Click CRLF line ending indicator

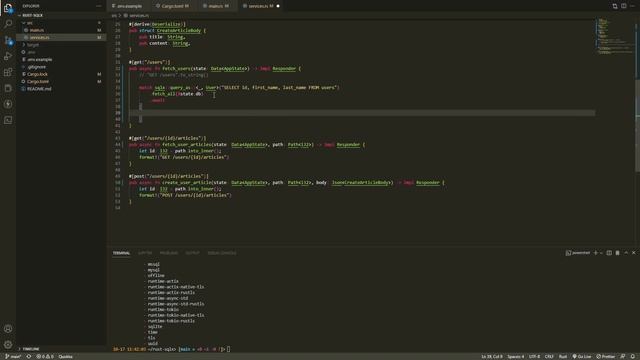tap(549, 357)
